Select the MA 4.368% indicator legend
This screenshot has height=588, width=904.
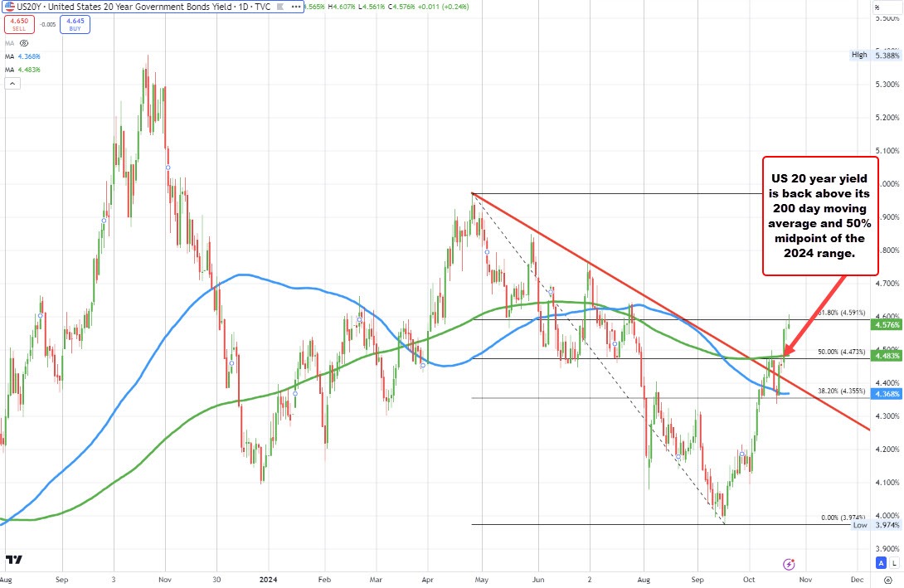22,56
